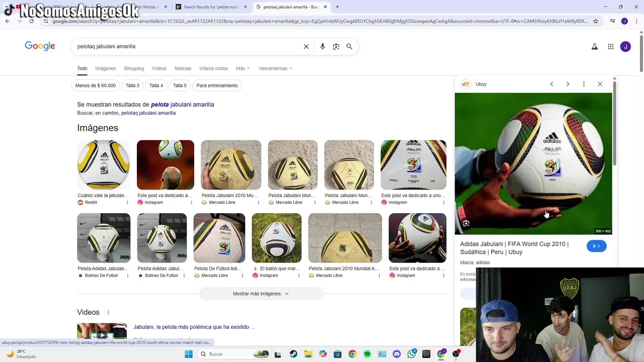Apply the Para entrenamiento filter chip
Viewport: 644px width, 362px height.
[217, 85]
